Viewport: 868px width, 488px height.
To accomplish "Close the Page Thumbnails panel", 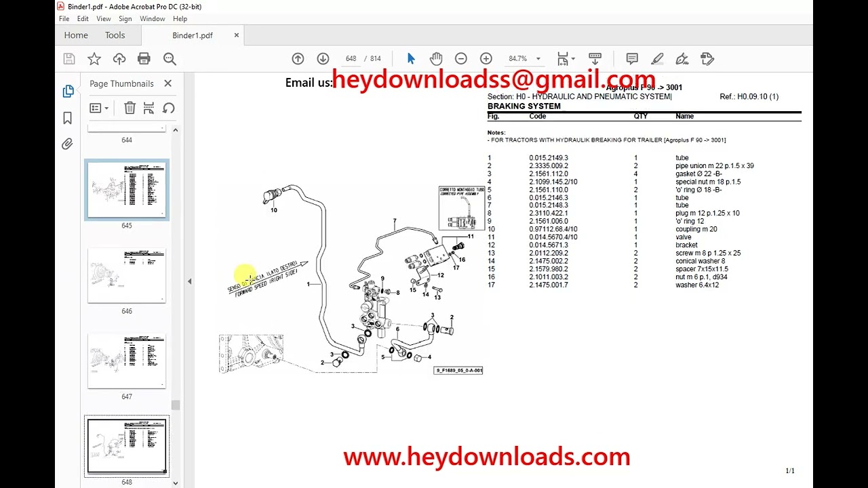I will tap(167, 83).
